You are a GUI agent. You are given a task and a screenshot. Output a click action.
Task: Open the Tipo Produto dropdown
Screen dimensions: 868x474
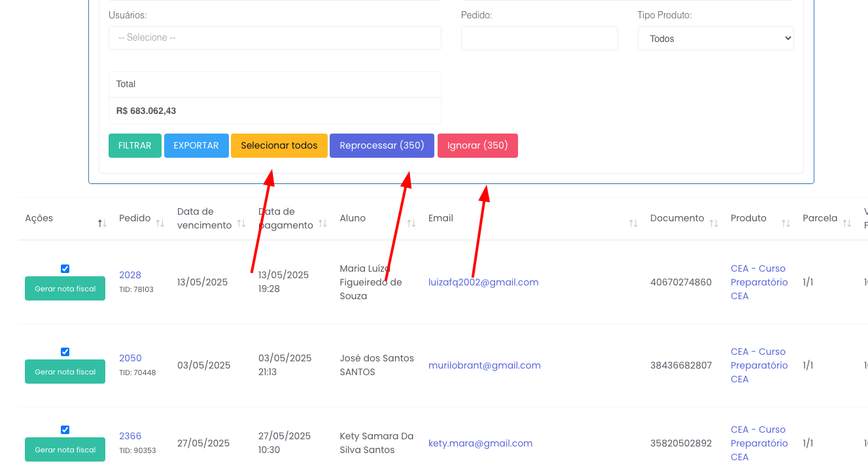click(716, 39)
